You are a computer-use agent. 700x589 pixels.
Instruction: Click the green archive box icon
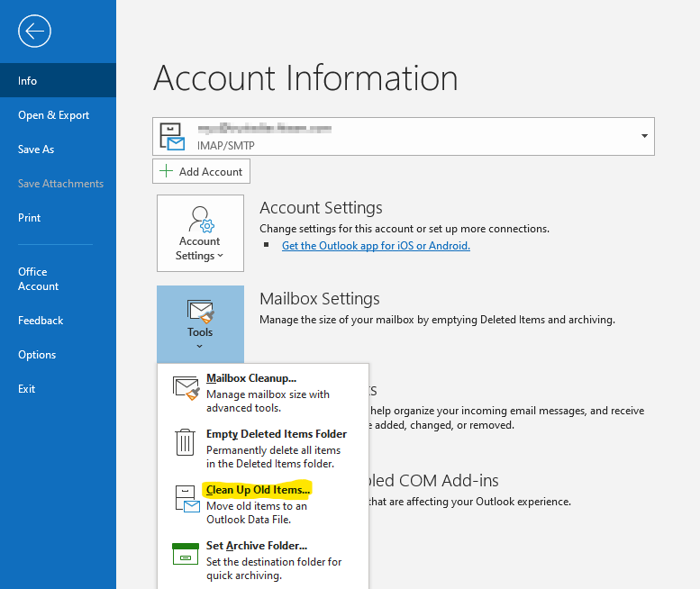point(186,554)
